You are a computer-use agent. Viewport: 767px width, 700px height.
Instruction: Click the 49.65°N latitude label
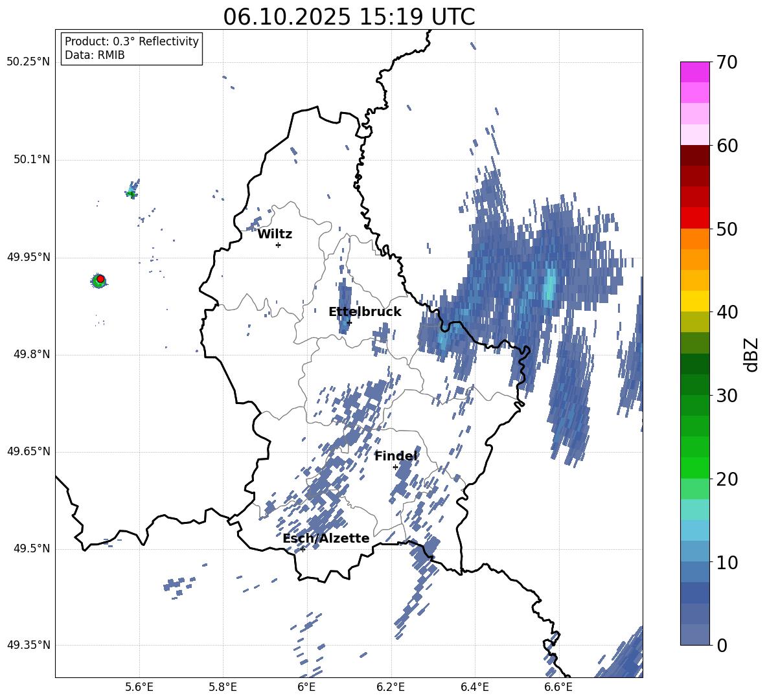click(29, 451)
